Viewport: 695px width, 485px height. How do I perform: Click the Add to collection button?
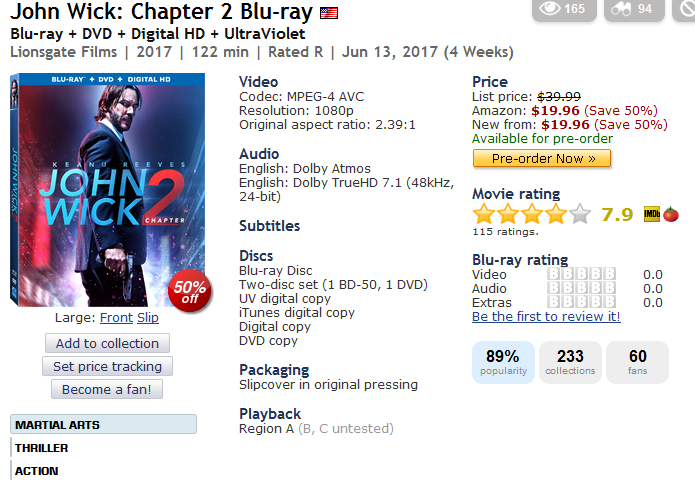pos(107,343)
